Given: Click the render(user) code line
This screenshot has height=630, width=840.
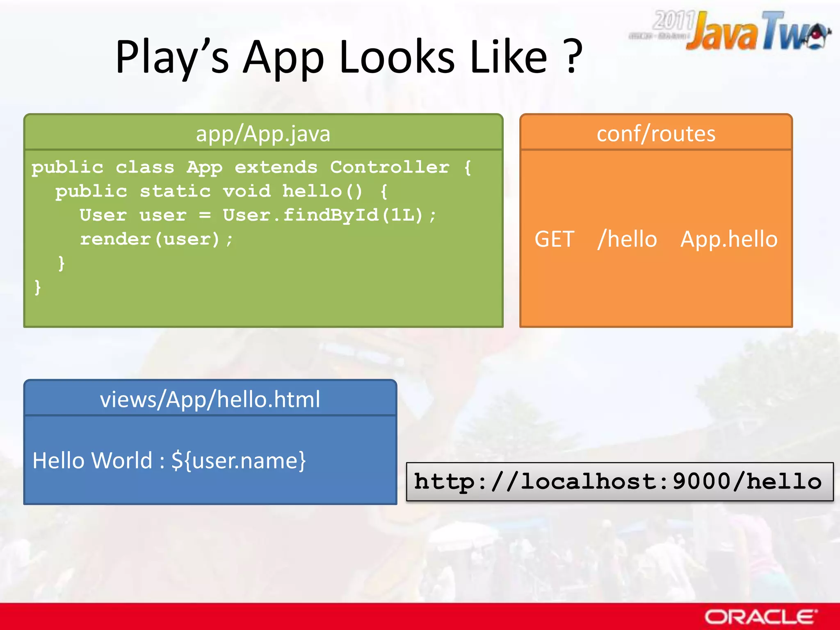Looking at the screenshot, I should point(157,239).
